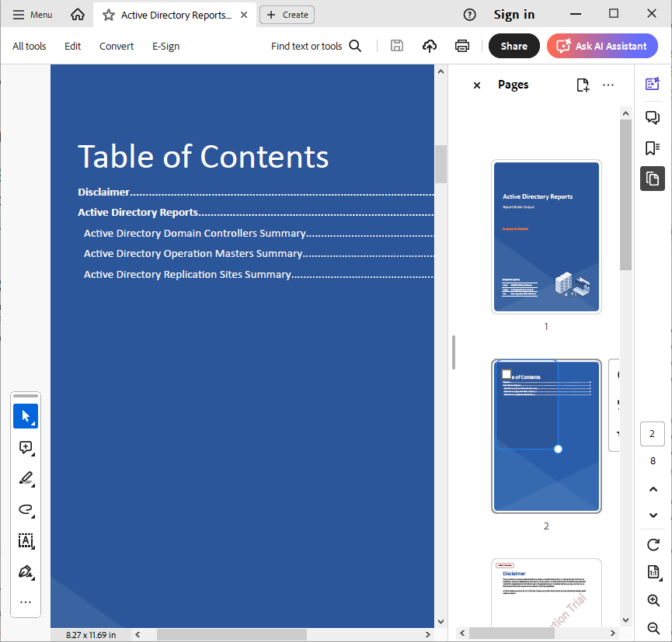Click the document horizontal scrollbar thumb
This screenshot has width=672, height=642.
point(232,635)
